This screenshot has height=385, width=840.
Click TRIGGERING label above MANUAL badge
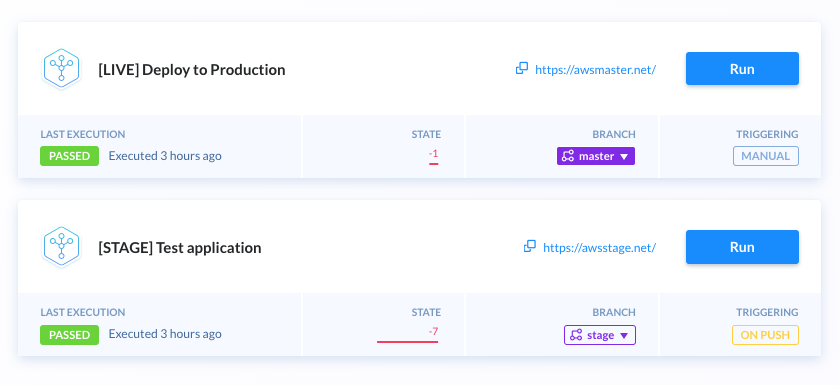pyautogui.click(x=767, y=134)
